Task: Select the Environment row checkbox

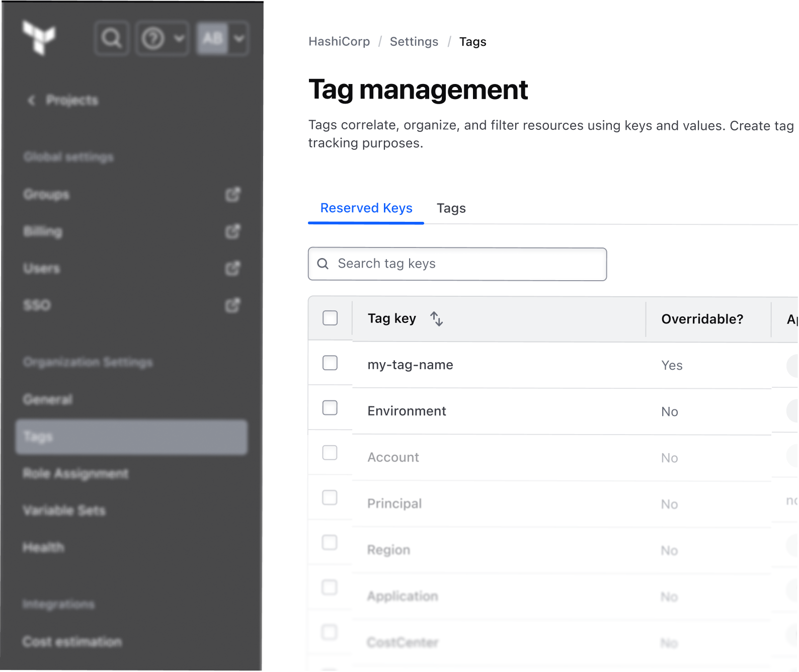Action: (x=330, y=408)
